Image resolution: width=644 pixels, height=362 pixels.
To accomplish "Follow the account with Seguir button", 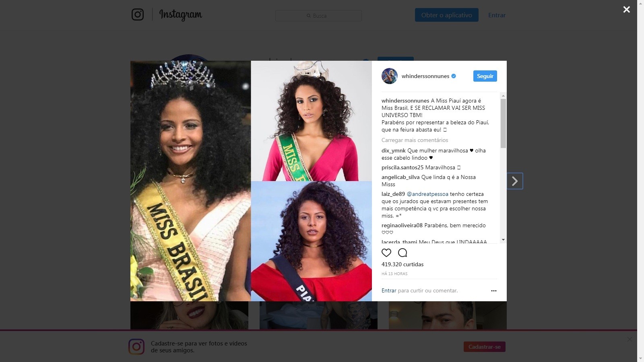I will tap(485, 76).
